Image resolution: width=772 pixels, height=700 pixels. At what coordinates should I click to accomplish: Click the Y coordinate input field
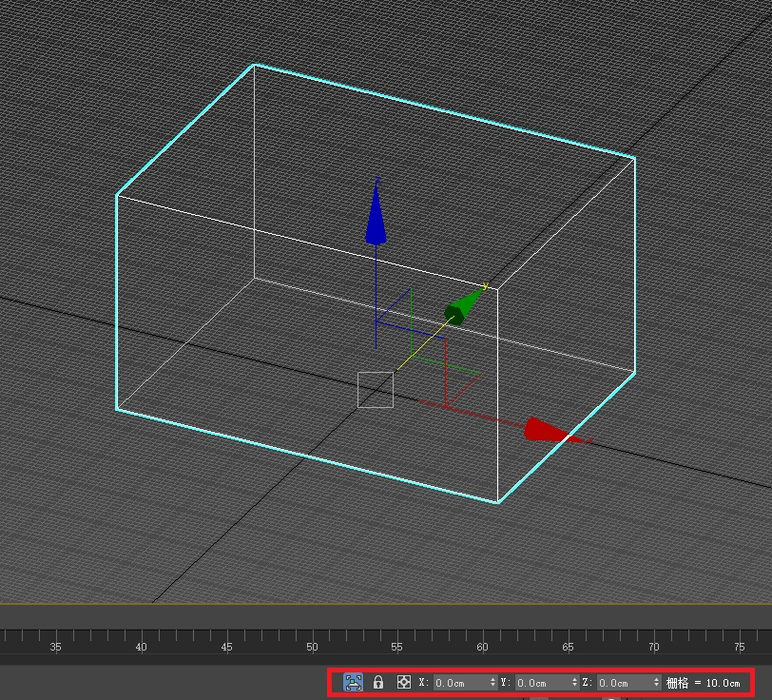click(541, 683)
